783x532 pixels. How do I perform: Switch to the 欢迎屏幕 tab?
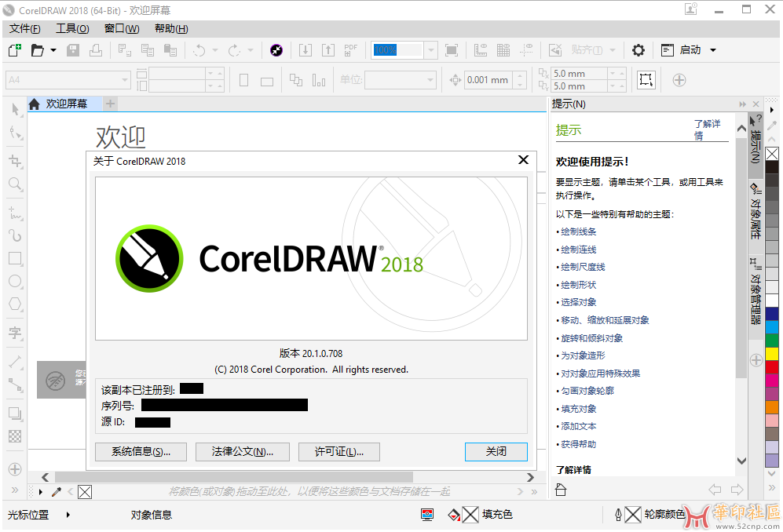[x=65, y=104]
